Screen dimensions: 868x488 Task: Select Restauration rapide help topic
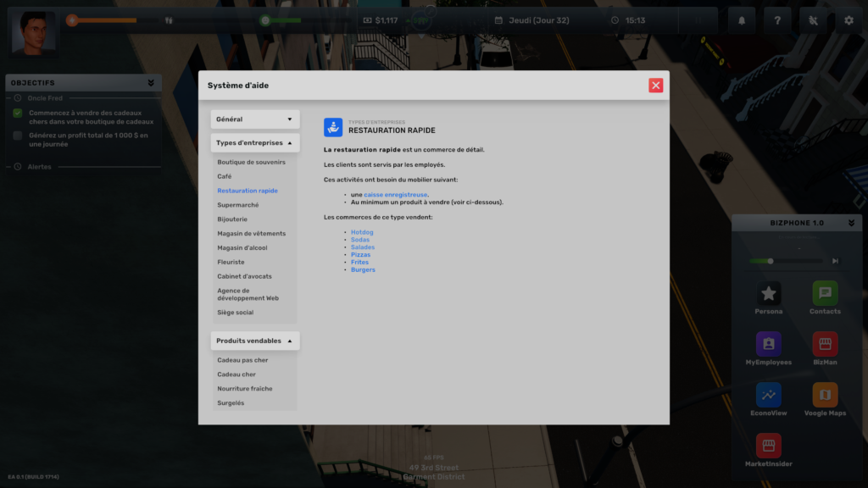pyautogui.click(x=248, y=191)
